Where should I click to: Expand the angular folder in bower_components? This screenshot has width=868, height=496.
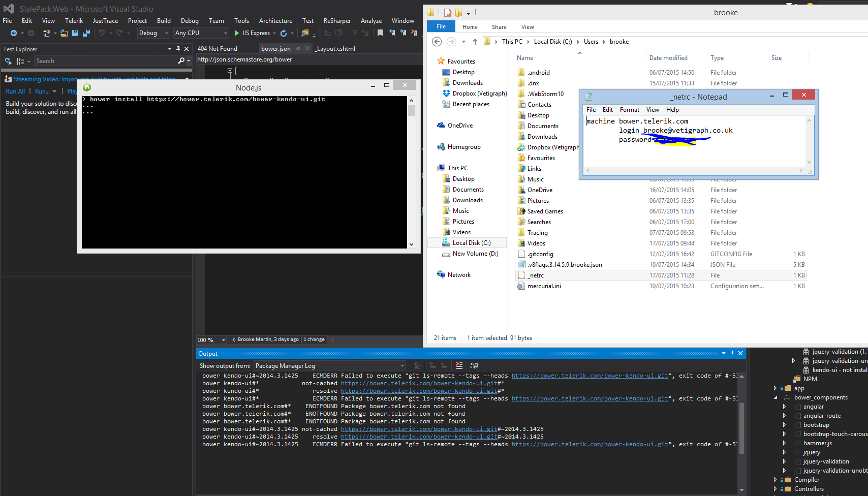pos(784,407)
